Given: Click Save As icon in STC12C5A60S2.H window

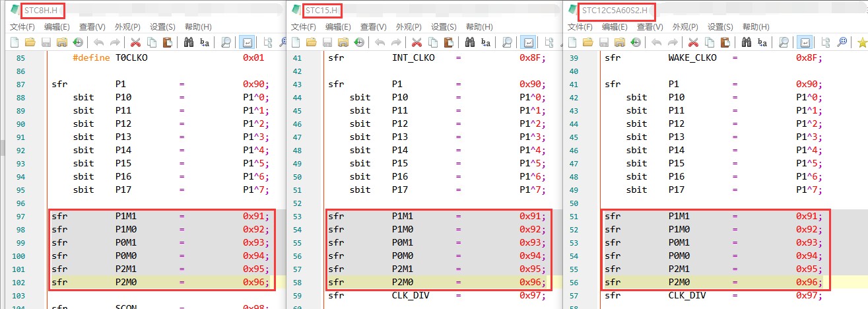Looking at the screenshot, I should click(620, 42).
